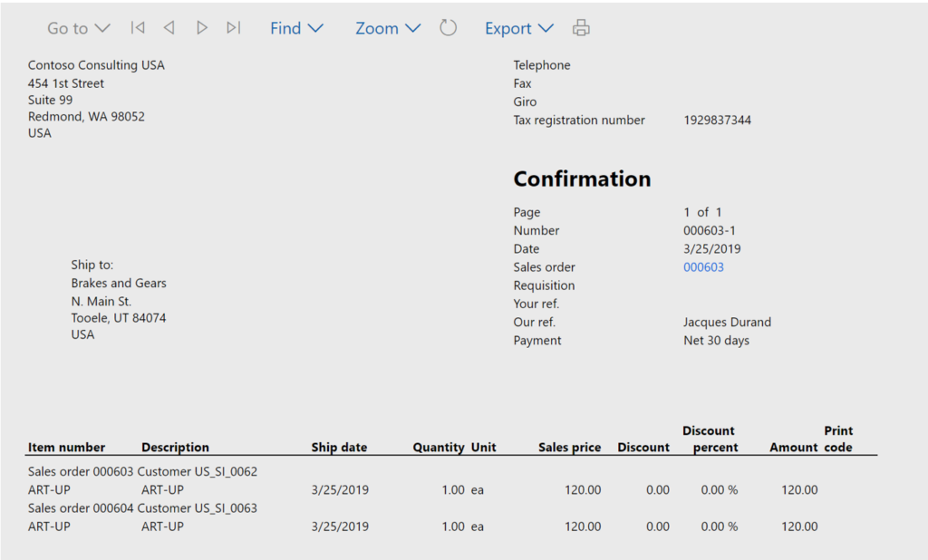The width and height of the screenshot is (928, 560).
Task: Skip to the last report page
Action: [x=234, y=28]
